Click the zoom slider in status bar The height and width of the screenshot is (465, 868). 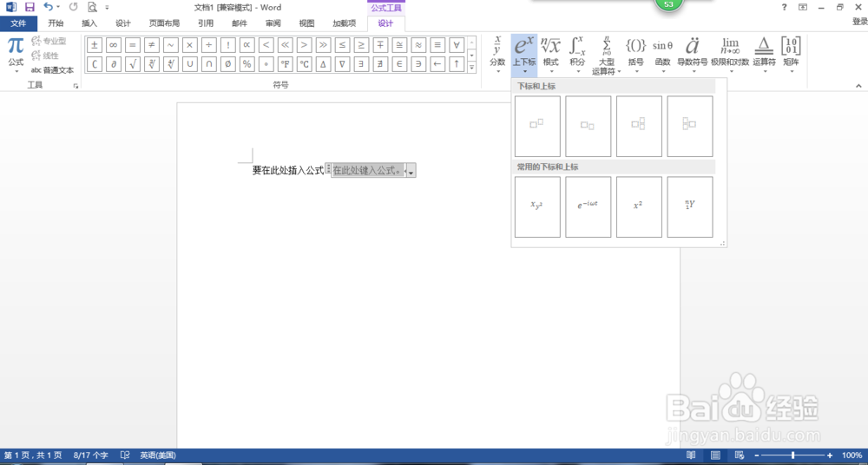click(793, 455)
